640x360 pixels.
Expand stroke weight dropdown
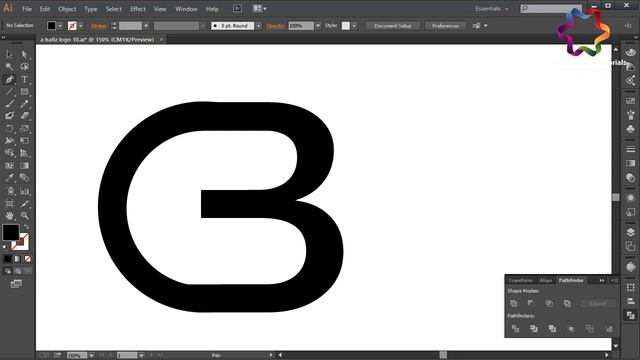(146, 26)
